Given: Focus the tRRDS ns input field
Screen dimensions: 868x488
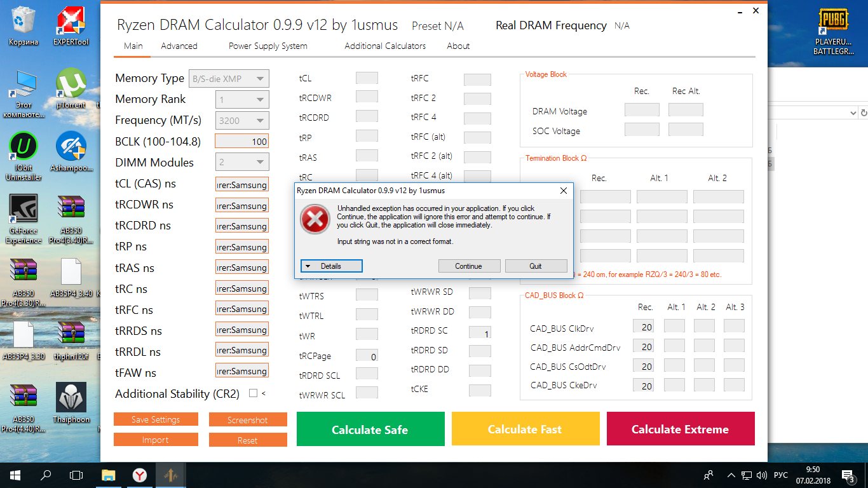Looking at the screenshot, I should pyautogui.click(x=242, y=329).
